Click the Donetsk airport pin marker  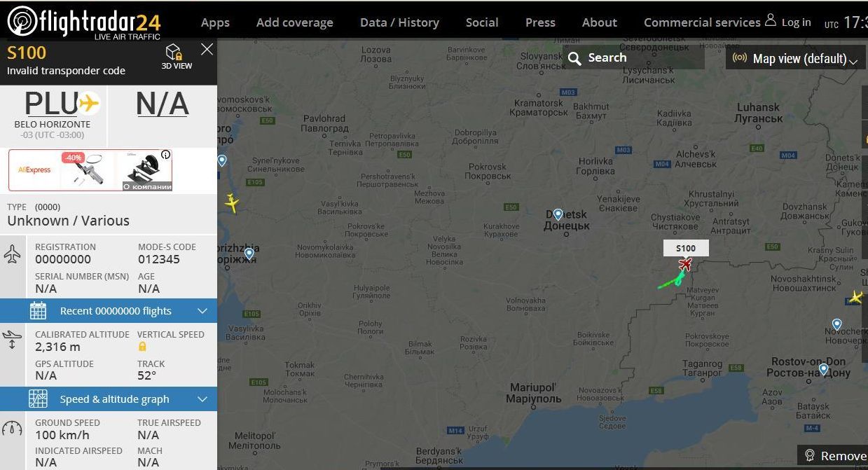[558, 214]
